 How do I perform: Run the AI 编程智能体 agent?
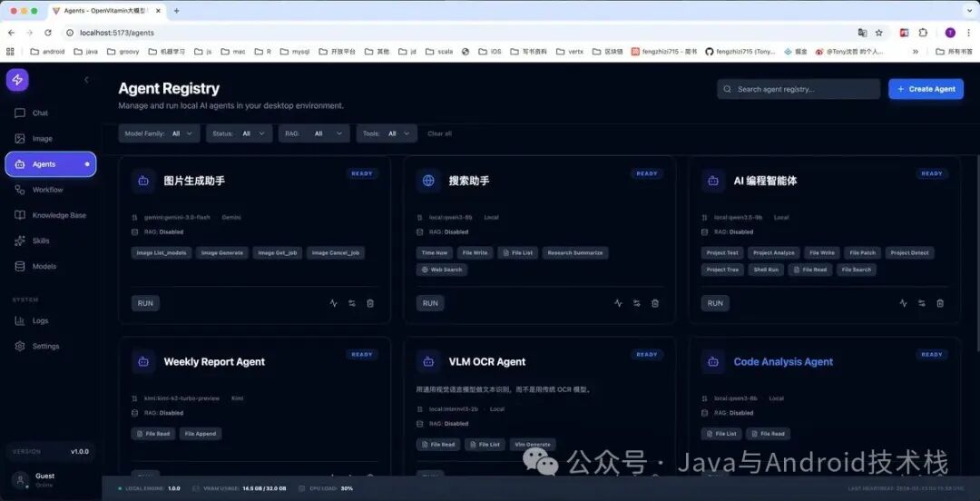(x=715, y=303)
